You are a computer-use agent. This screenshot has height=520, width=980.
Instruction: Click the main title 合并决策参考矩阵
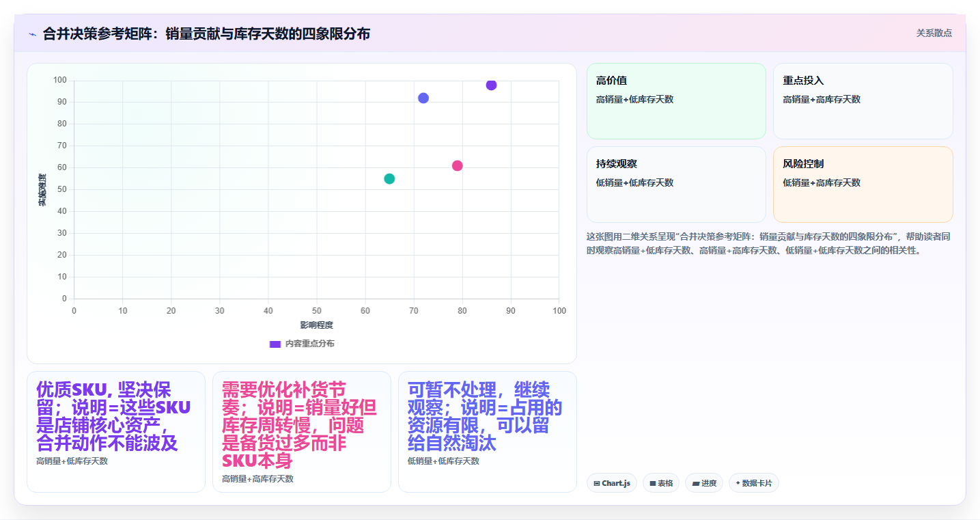coord(206,33)
